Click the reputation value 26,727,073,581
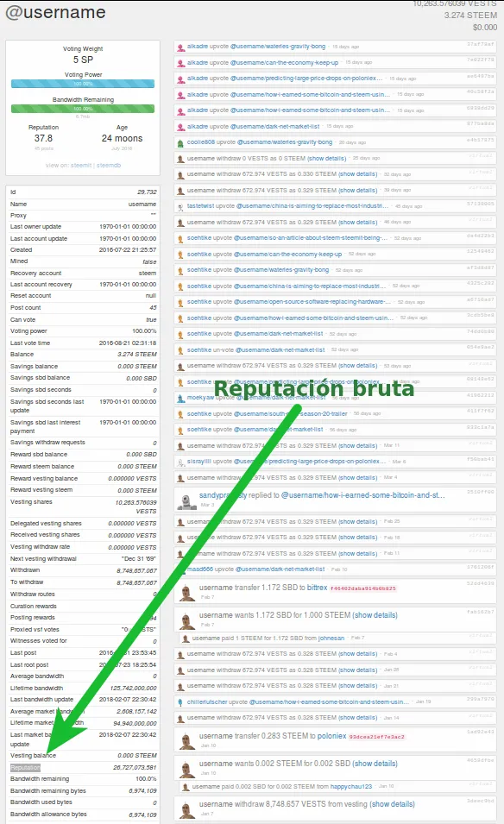This screenshot has width=504, height=824. [135, 768]
